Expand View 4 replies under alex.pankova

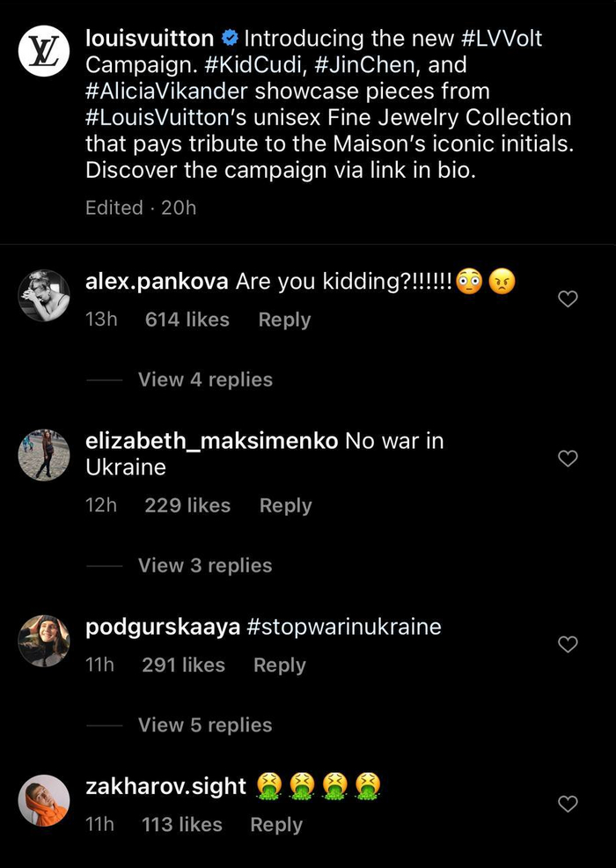205,379
